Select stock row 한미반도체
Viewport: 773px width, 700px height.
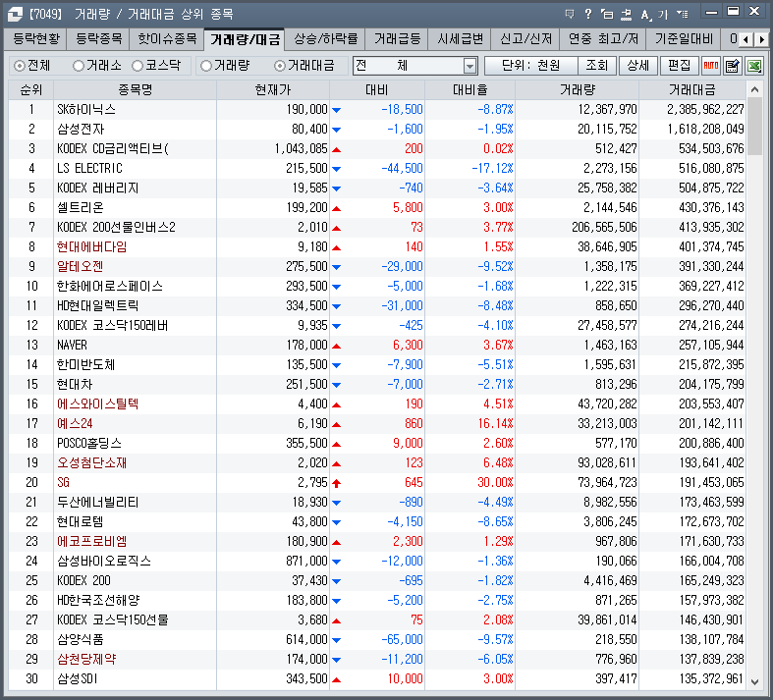376,365
